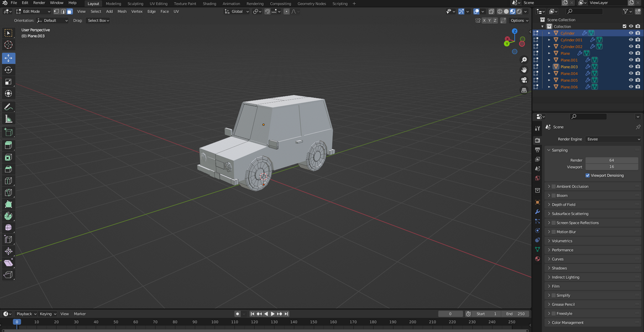Open the Material properties tab
Screen dimensions: 644x332
[x=537, y=259]
